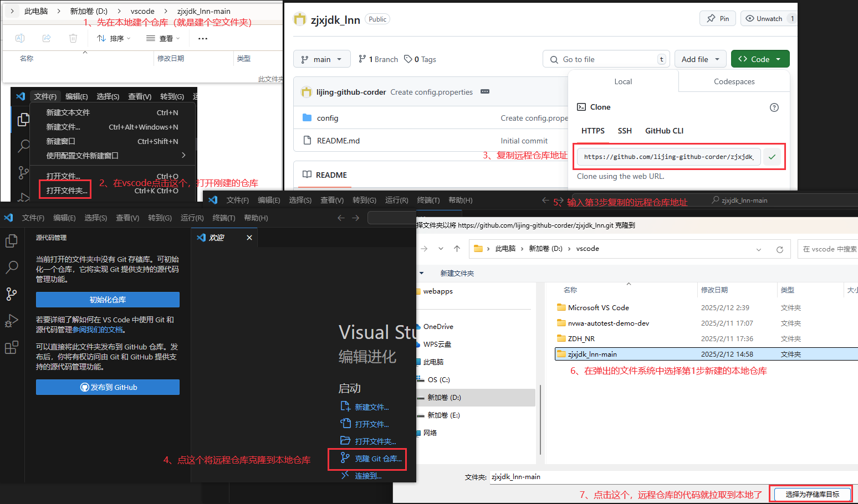
Task: Click the share icon in Explorer toolbar
Action: click(x=47, y=38)
